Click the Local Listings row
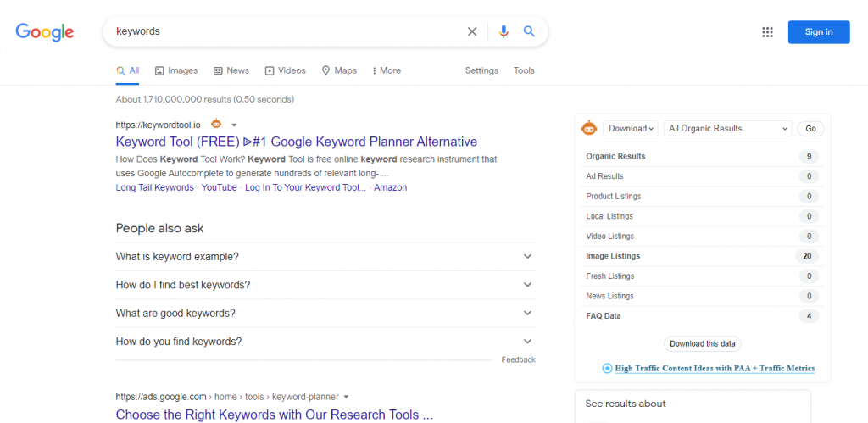868x423 pixels. coord(702,216)
